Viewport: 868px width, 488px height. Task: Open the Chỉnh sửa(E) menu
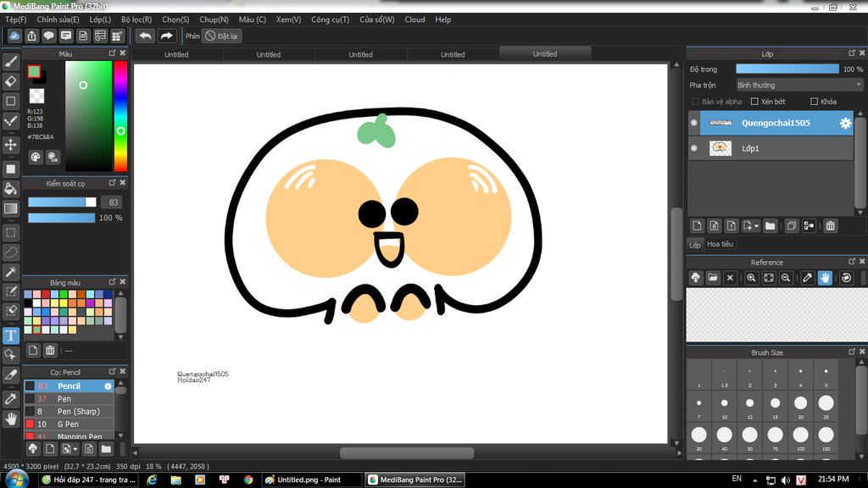[x=58, y=19]
